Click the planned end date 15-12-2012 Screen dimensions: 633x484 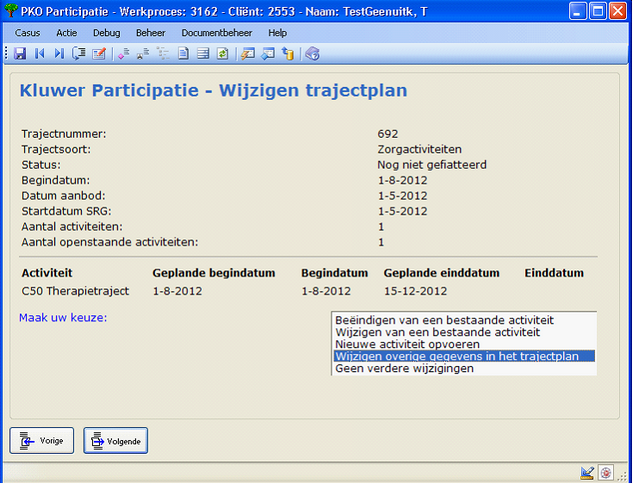click(416, 291)
